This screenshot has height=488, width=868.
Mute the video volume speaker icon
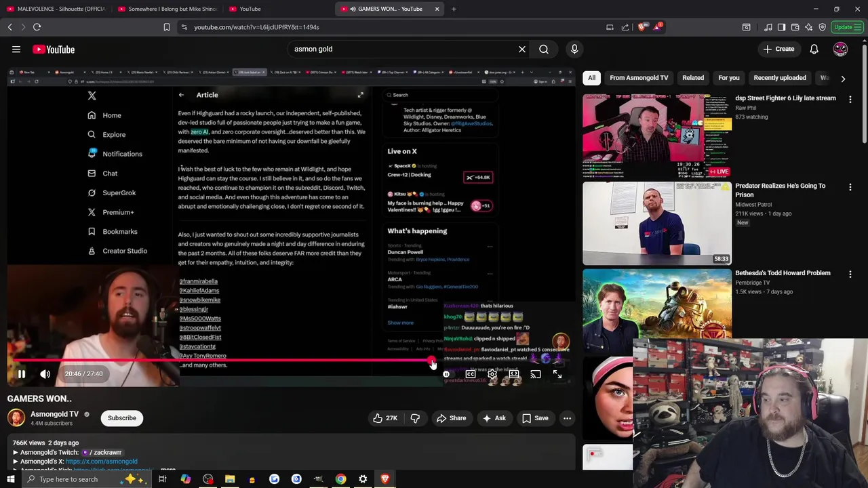tap(45, 374)
